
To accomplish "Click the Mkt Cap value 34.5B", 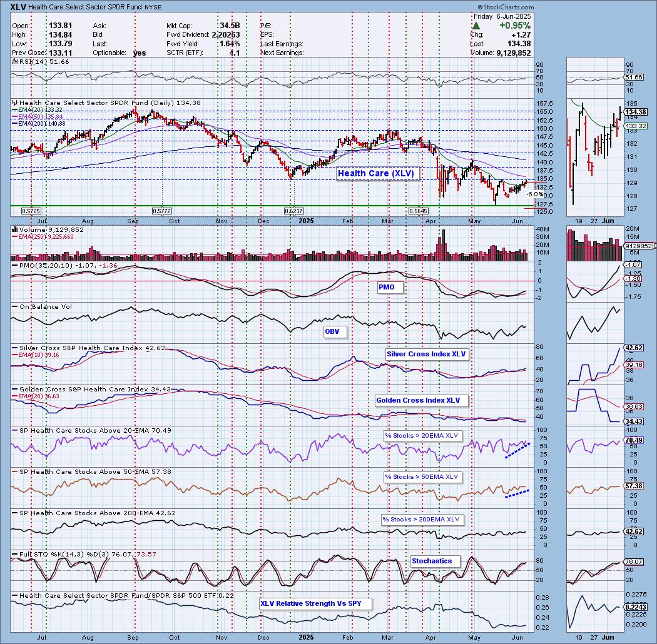I will [230, 26].
